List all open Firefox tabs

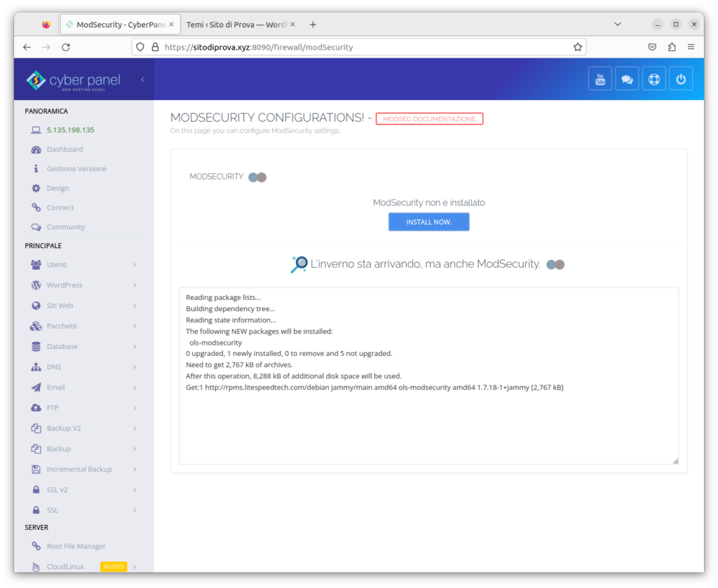tap(618, 25)
